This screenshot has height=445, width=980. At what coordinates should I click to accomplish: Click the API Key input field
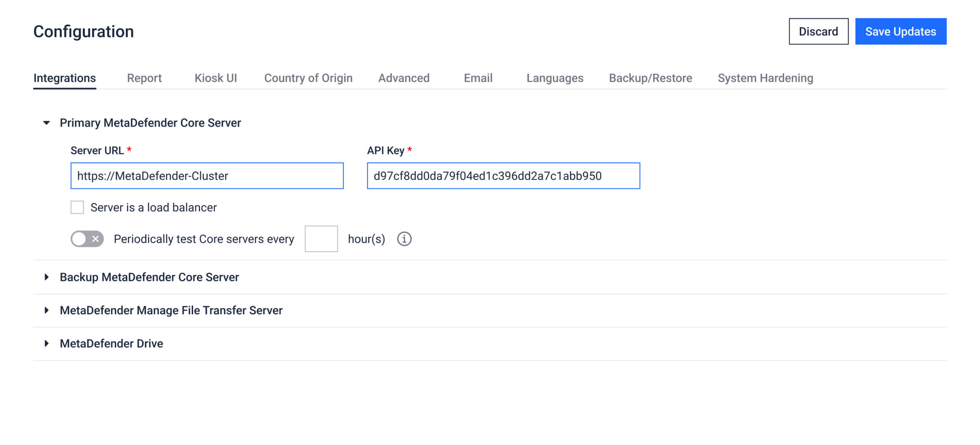(503, 176)
